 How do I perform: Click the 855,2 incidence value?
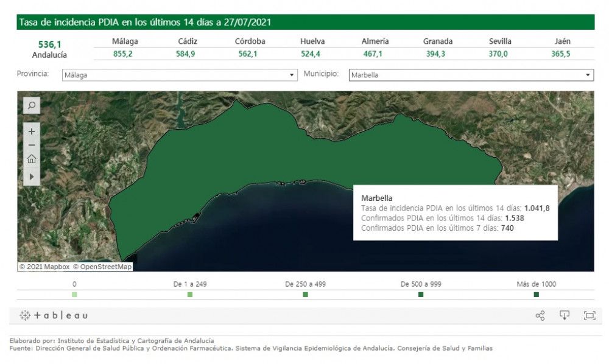point(123,54)
